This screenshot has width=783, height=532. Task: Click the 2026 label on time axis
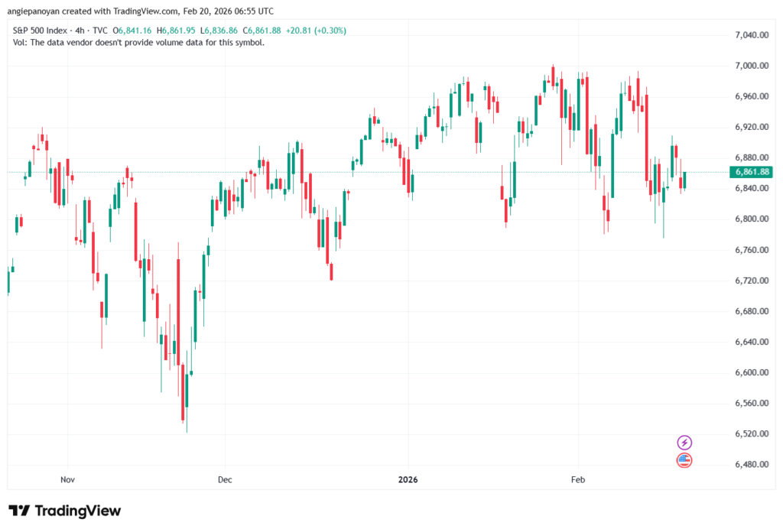tap(408, 480)
